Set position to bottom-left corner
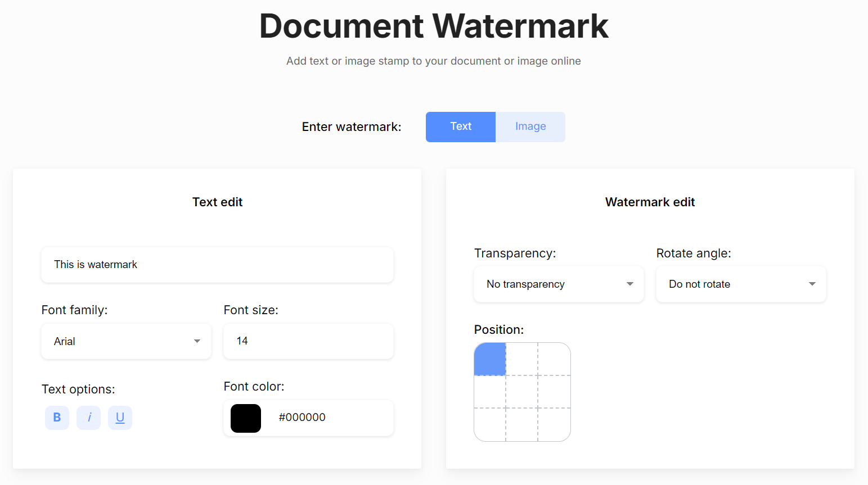This screenshot has height=485, width=868. coord(490,424)
